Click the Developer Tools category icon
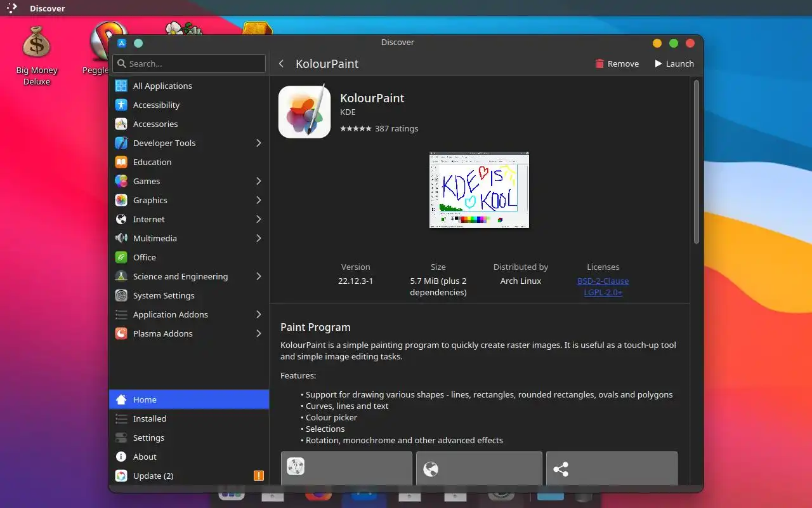Screen dimensions: 812x508 [x=121, y=143]
